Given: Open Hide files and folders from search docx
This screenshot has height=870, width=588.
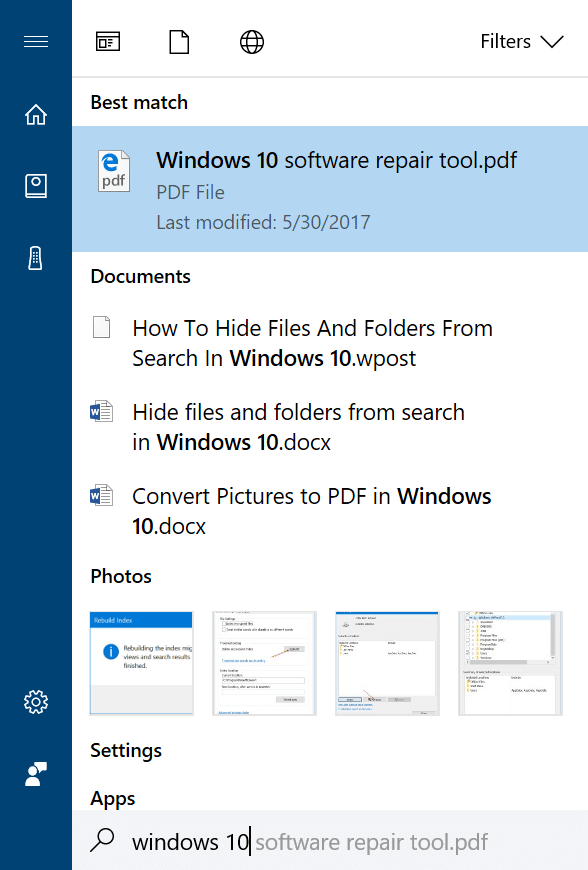Looking at the screenshot, I should (x=298, y=427).
